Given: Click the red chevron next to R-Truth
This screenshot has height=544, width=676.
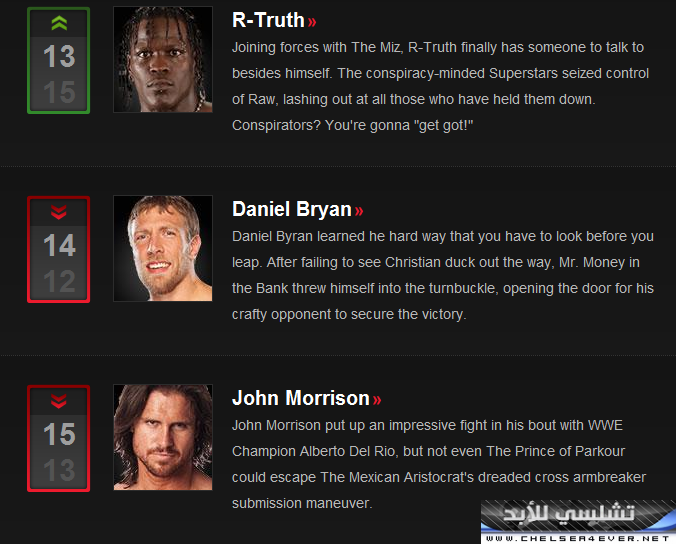Looking at the screenshot, I should (x=312, y=22).
